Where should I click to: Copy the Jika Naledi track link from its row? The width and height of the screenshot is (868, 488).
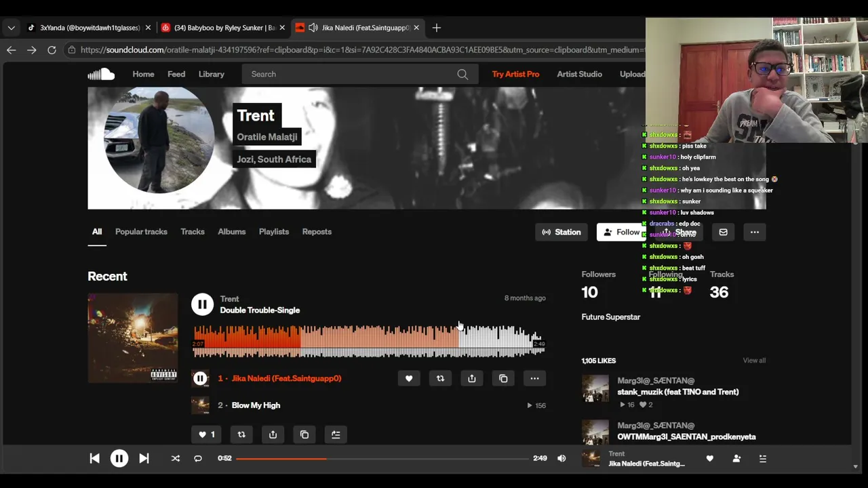pyautogui.click(x=503, y=379)
